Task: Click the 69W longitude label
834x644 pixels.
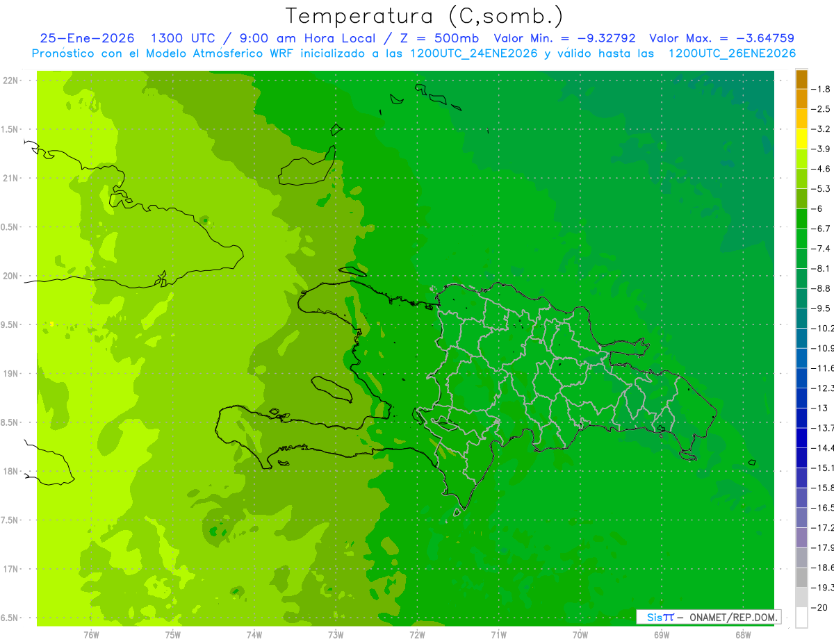Action: click(662, 635)
